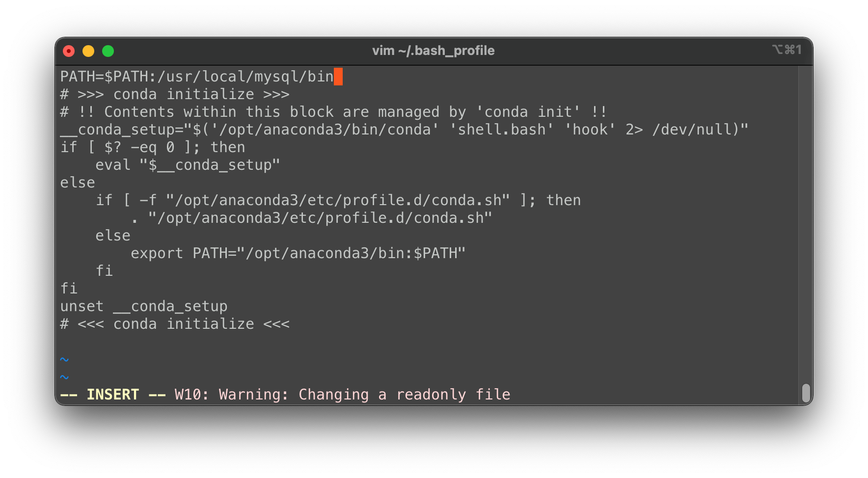The height and width of the screenshot is (478, 868).
Task: Click the orange cursor block after mysql/bin
Action: (x=338, y=77)
